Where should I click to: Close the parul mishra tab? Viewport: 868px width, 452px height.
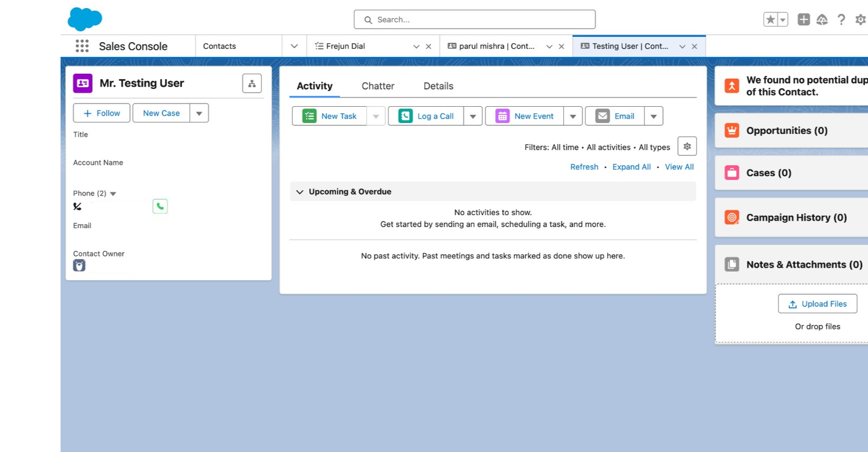tap(561, 47)
